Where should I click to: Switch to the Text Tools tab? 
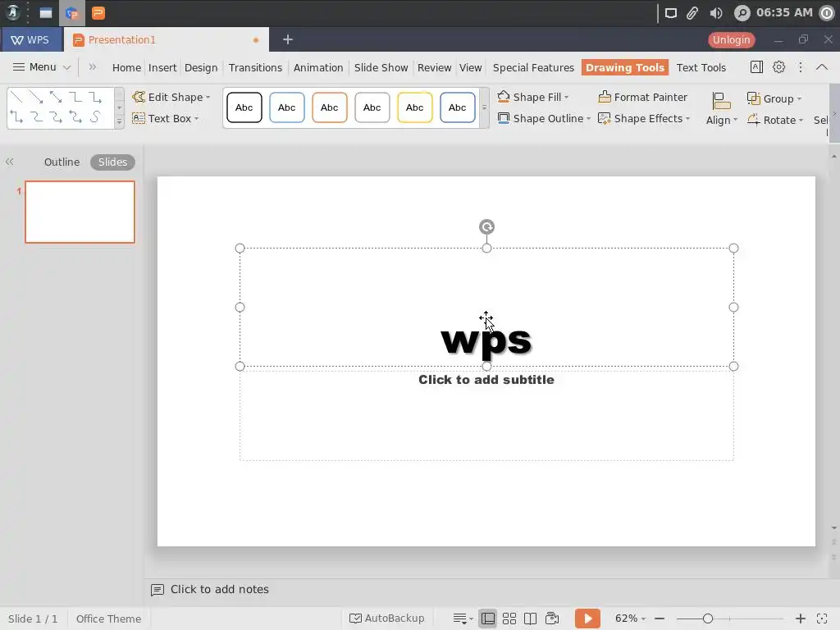[701, 67]
